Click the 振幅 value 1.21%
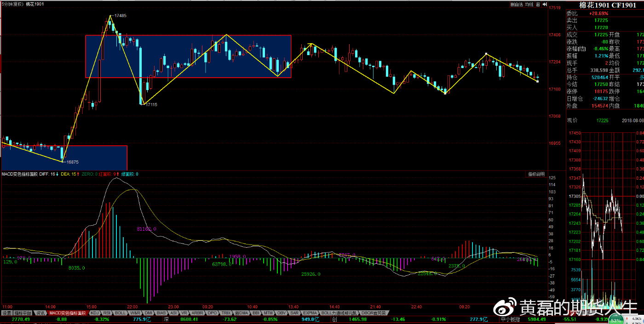This screenshot has width=644, height=324. (x=602, y=56)
